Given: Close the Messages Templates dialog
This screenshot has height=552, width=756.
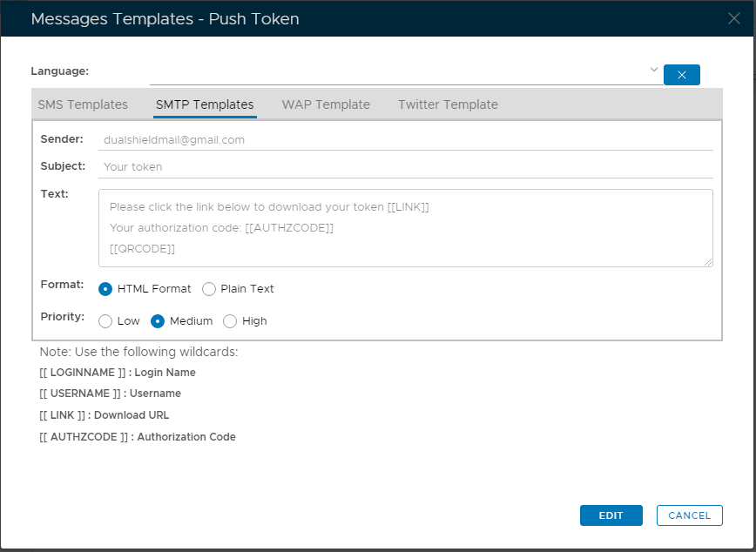Looking at the screenshot, I should (x=734, y=19).
